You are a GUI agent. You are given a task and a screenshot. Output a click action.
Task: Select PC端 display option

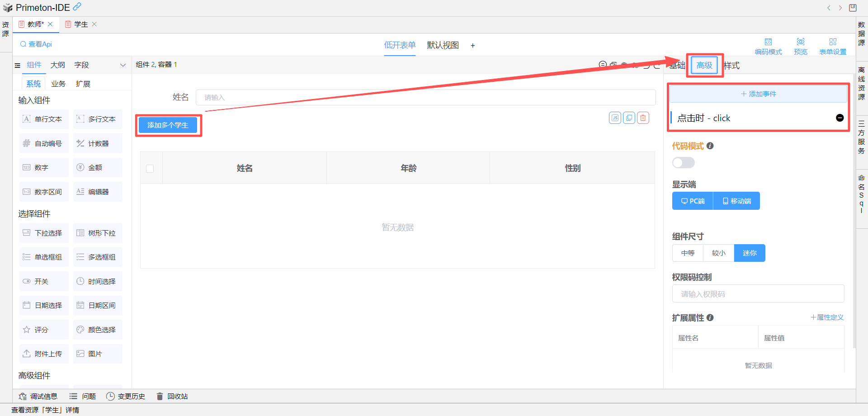pos(693,201)
